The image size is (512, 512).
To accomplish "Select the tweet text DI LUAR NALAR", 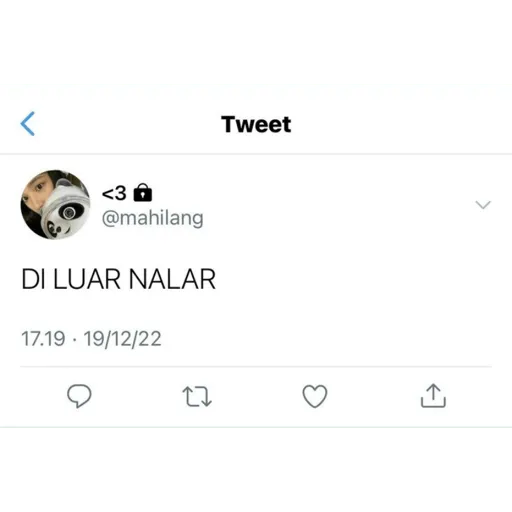I will [118, 279].
